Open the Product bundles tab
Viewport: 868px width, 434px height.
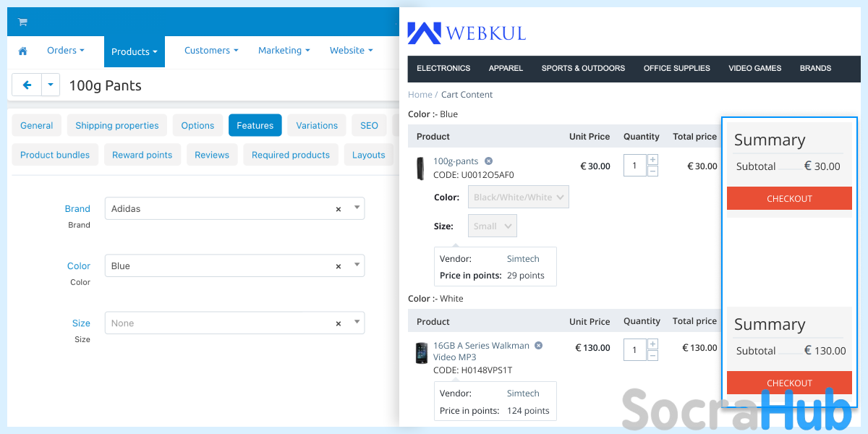coord(55,155)
